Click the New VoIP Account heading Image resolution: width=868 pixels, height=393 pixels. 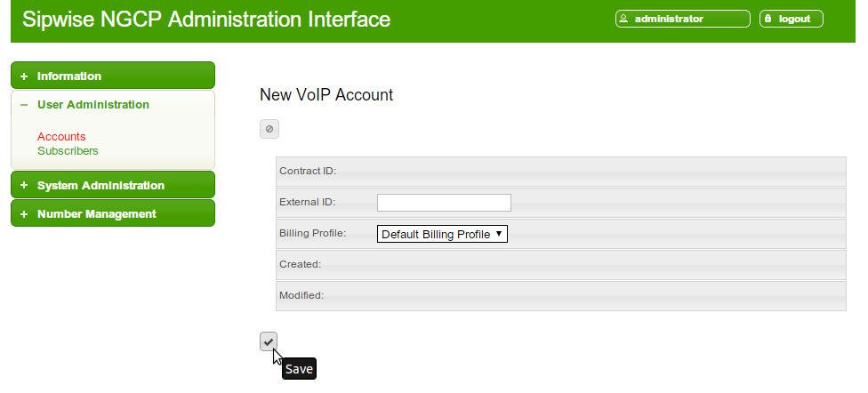click(326, 94)
